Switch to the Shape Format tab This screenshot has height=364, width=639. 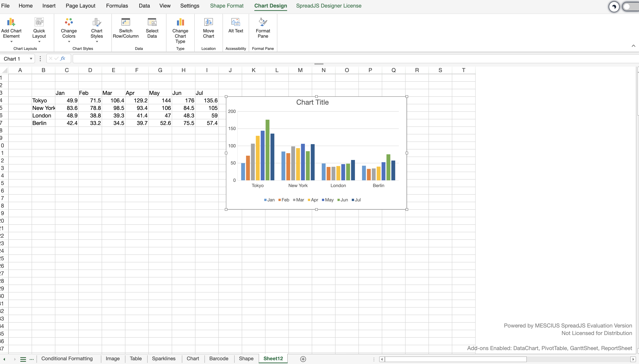(226, 6)
